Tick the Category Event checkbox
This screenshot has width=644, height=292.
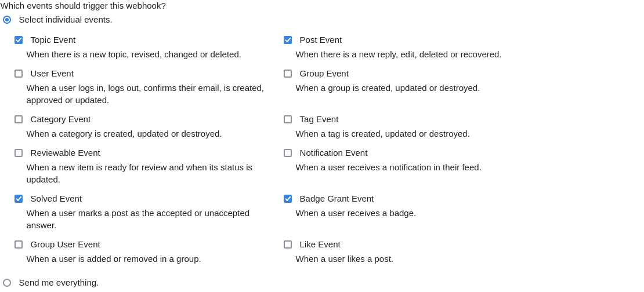(x=19, y=119)
